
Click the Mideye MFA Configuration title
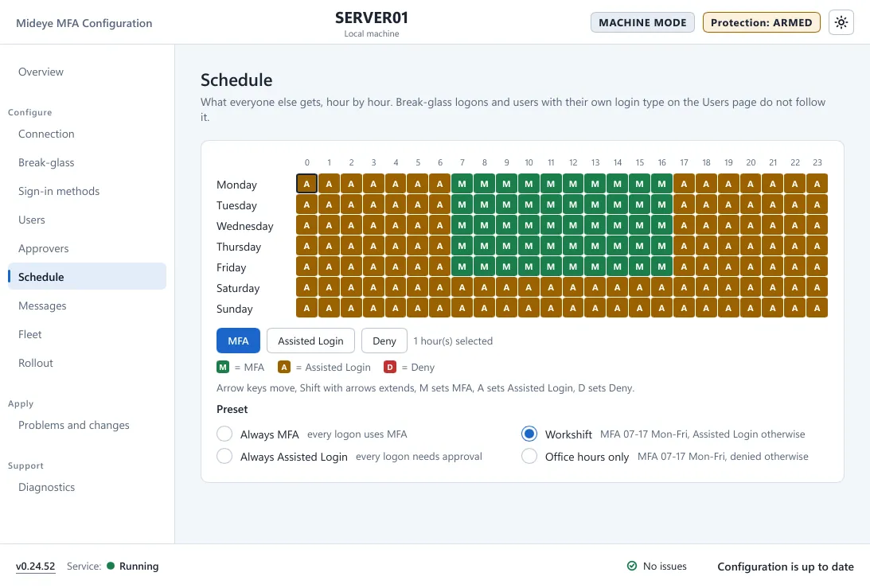[x=84, y=23]
